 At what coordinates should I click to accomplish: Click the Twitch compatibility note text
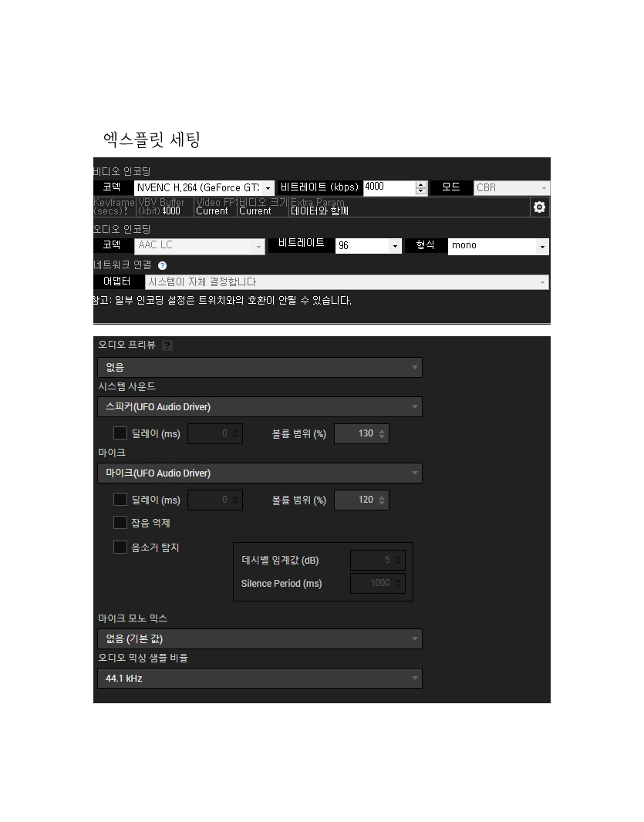[x=222, y=301]
